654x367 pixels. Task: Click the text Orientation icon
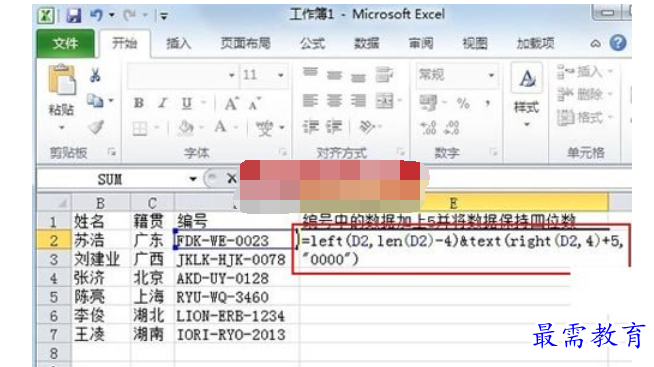click(367, 127)
